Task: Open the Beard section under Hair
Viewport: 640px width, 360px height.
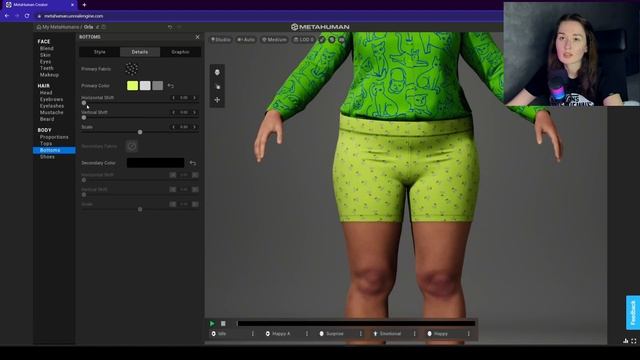Action: point(47,119)
